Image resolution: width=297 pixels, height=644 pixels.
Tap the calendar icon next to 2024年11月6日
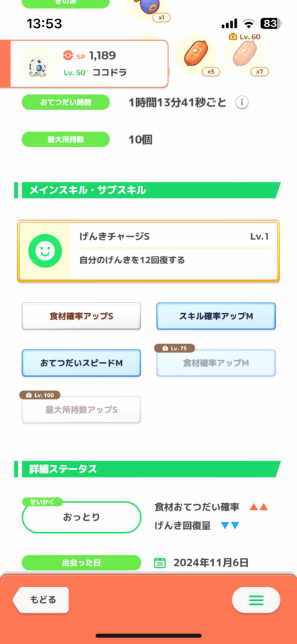[159, 563]
